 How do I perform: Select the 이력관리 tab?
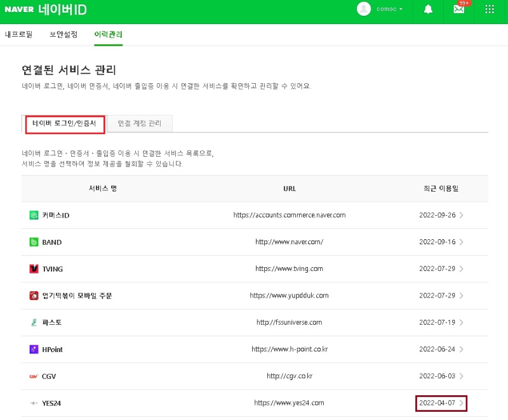(108, 34)
